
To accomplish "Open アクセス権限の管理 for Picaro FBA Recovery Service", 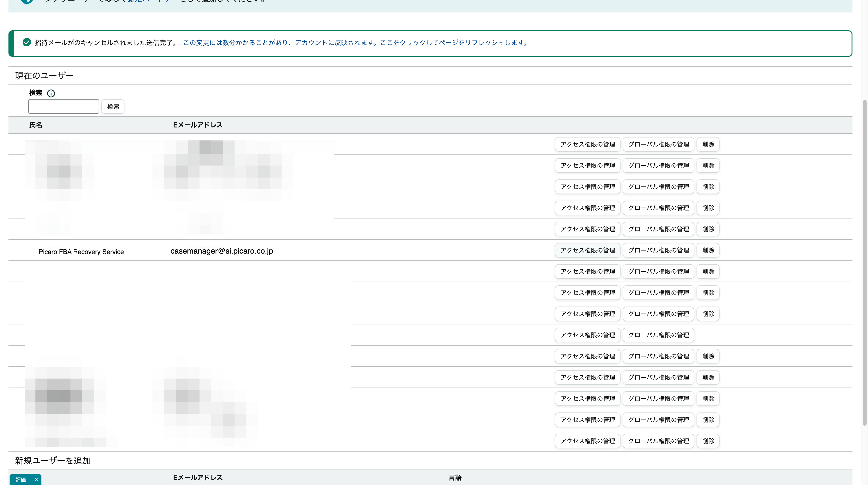I will (588, 250).
